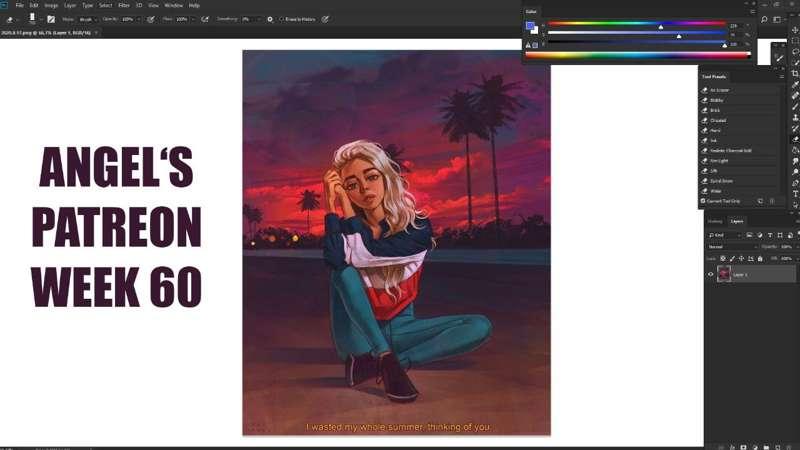Click the background color swatch in Color panel
Screen dimensions: 800x450
click(x=535, y=31)
